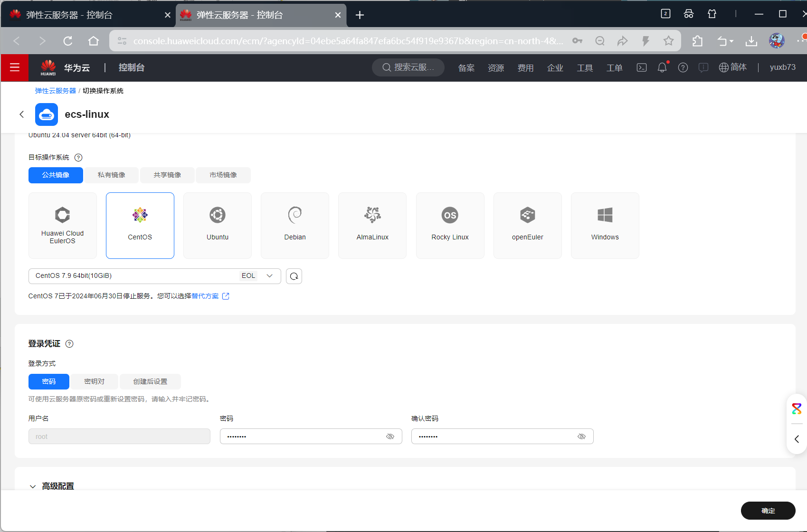Screen dimensions: 807x532
Task: Focus the 密码 password field
Action: pyautogui.click(x=311, y=437)
